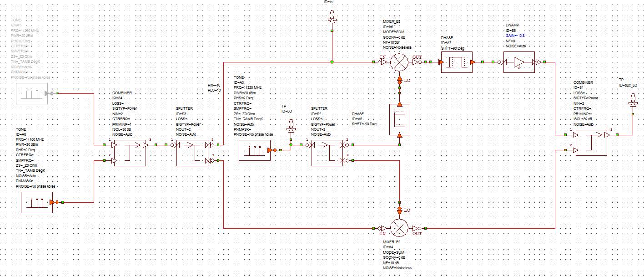Click the PWR=20 dBm parameter of TONE A8
The width and height of the screenshot is (644, 277).
pos(27,144)
